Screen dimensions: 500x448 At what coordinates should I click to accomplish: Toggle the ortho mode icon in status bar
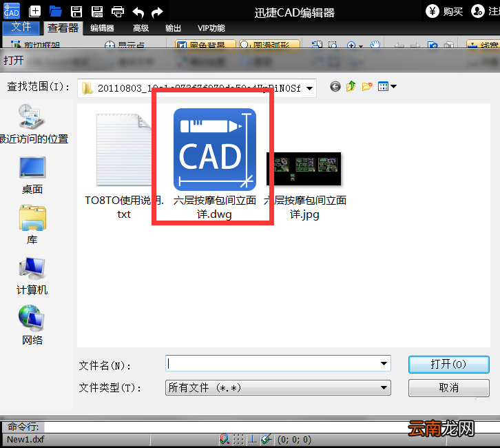[x=252, y=440]
